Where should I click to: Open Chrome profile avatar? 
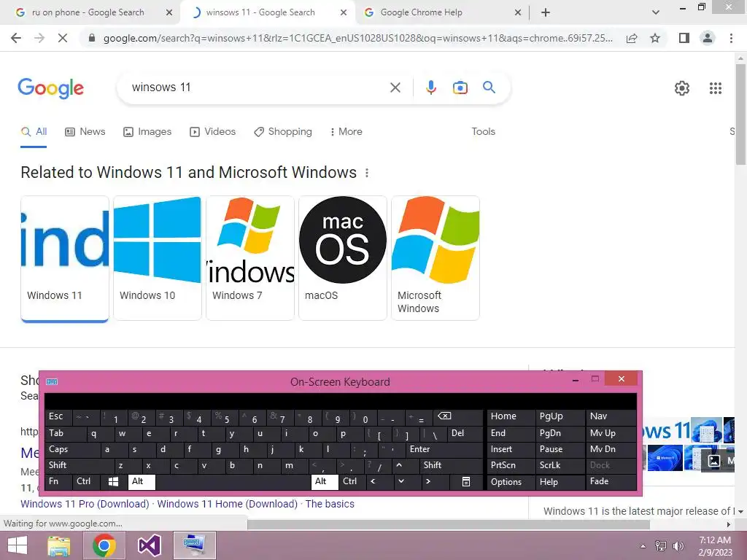point(708,38)
